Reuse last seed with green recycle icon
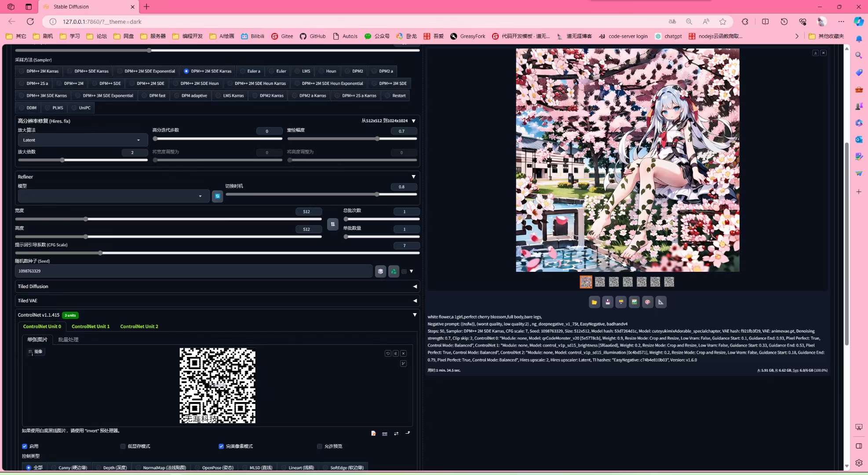 (394, 271)
